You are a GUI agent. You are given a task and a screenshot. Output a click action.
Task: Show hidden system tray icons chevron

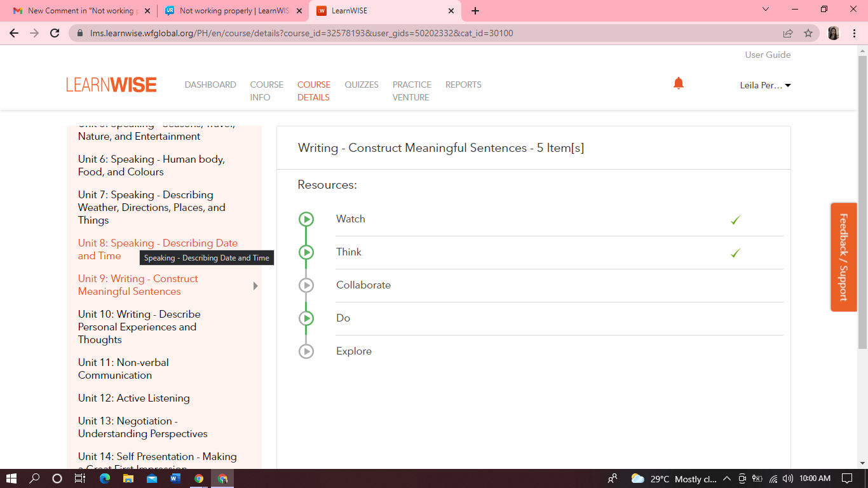[726, 478]
